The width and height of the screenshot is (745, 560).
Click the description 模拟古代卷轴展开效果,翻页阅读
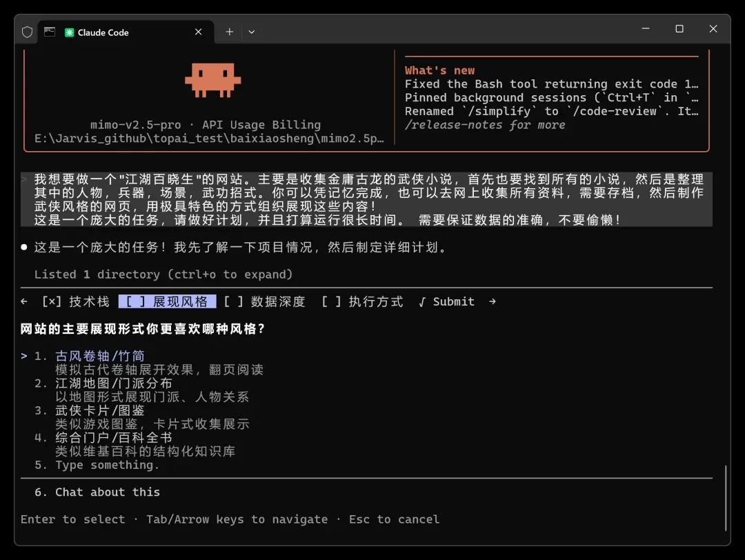(159, 370)
